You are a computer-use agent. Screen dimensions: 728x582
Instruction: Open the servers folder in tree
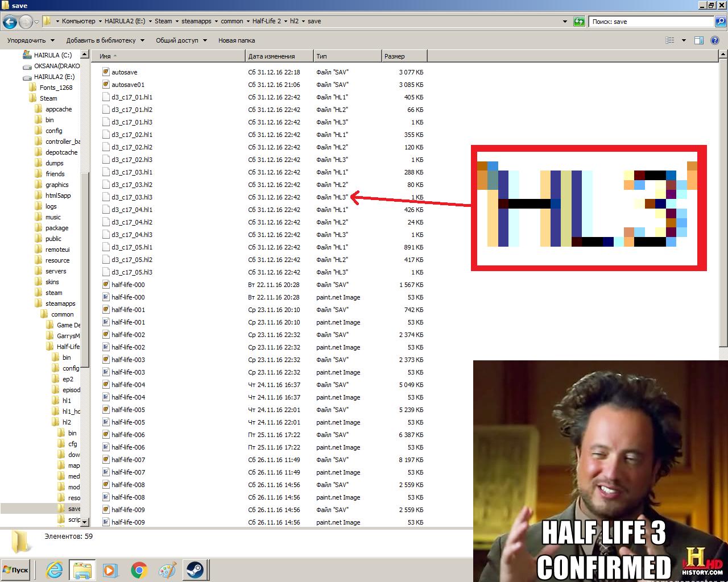56,271
